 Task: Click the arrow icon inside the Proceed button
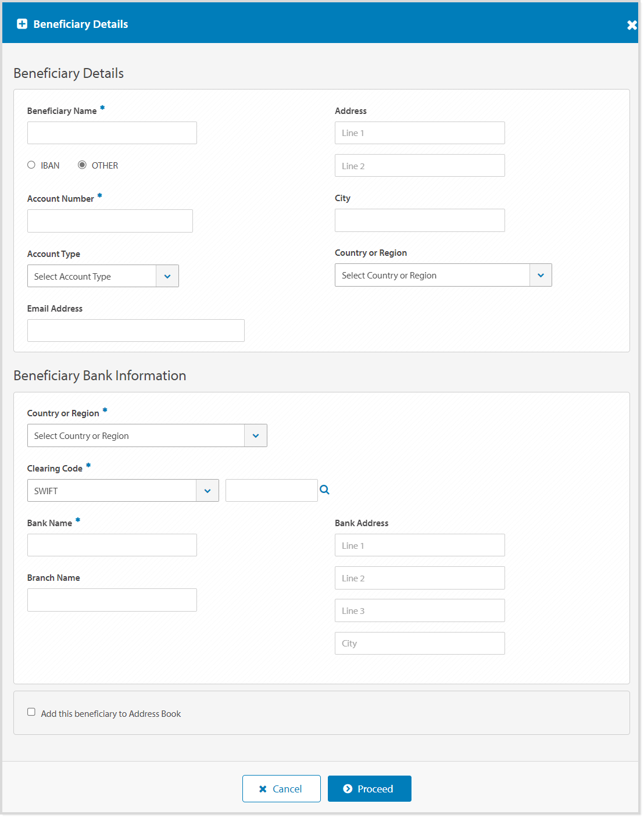tap(349, 788)
